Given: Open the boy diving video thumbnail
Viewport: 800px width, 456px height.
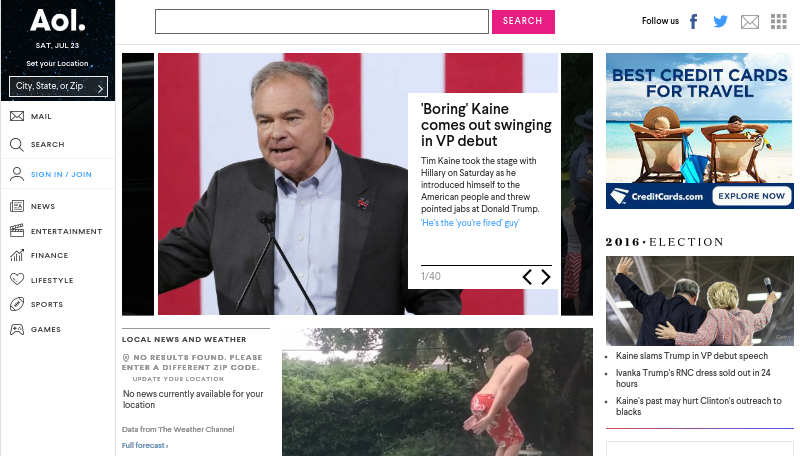Looking at the screenshot, I should click(437, 392).
